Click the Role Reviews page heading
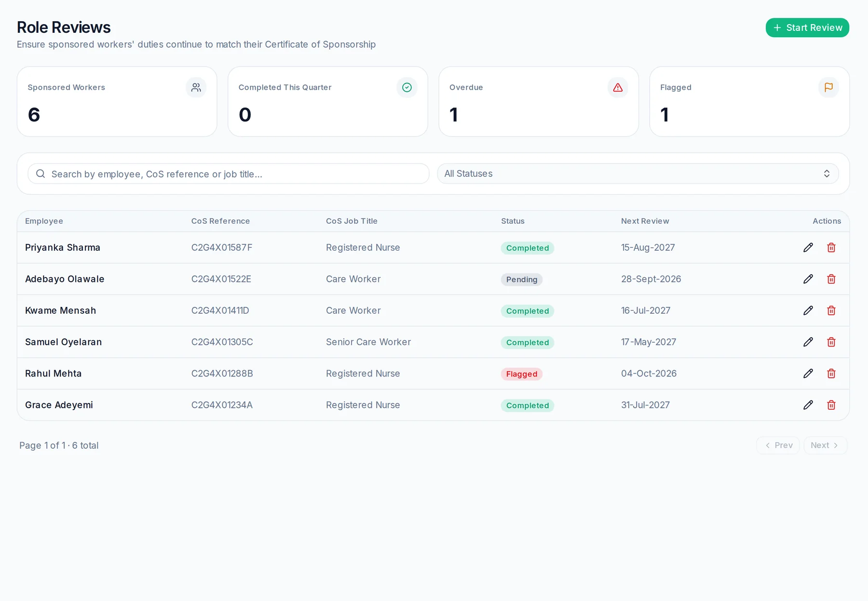 [64, 27]
